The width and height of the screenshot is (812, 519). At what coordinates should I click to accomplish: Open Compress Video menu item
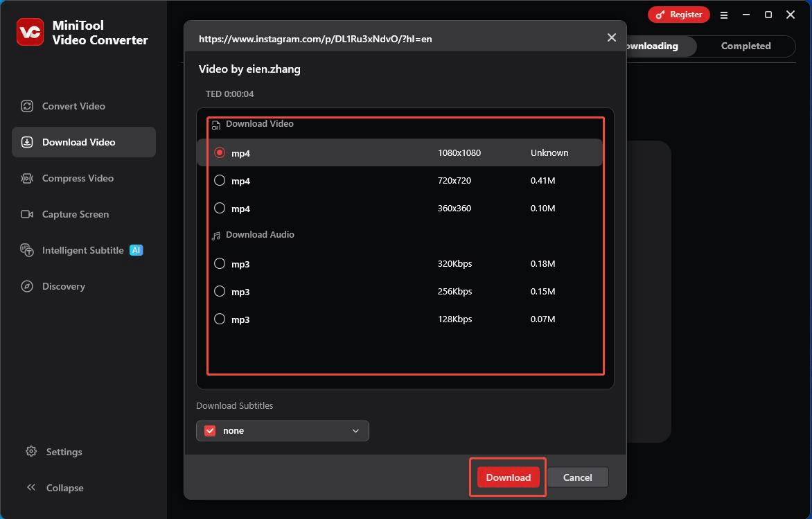coord(84,178)
